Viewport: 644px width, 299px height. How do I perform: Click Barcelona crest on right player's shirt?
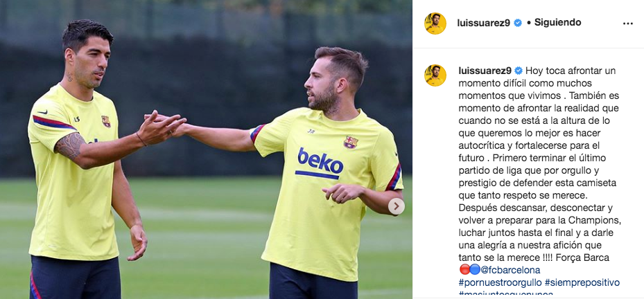click(x=350, y=143)
